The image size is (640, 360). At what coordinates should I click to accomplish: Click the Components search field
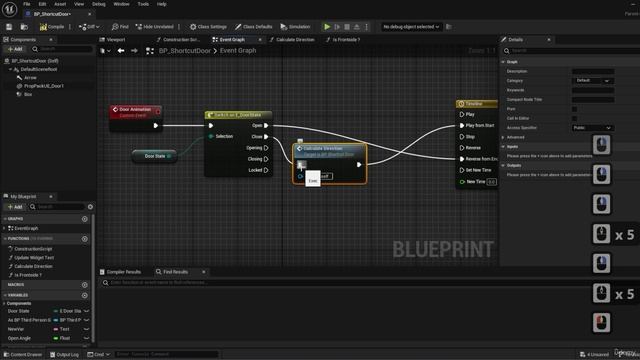pyautogui.click(x=63, y=49)
